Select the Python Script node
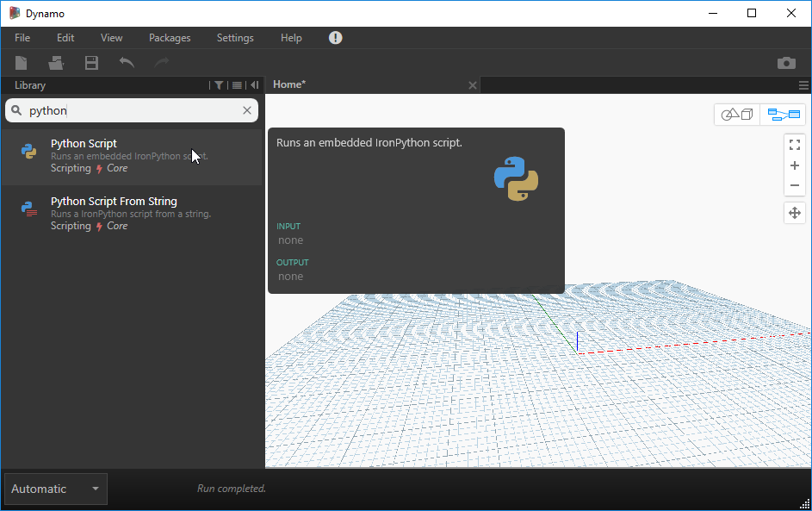This screenshot has width=812, height=511. pyautogui.click(x=84, y=143)
